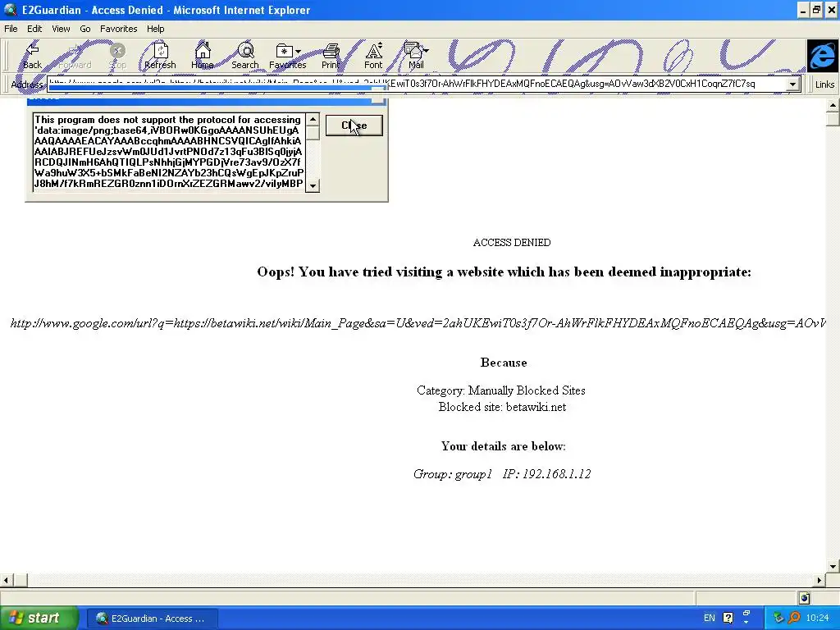Image resolution: width=840 pixels, height=630 pixels.
Task: Open the Favorites menu
Action: [x=118, y=29]
